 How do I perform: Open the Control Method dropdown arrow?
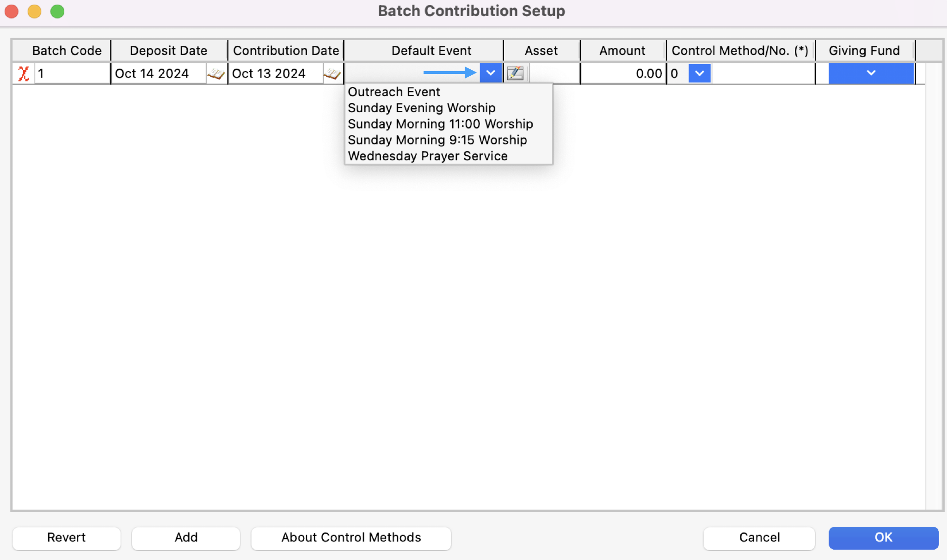(699, 73)
